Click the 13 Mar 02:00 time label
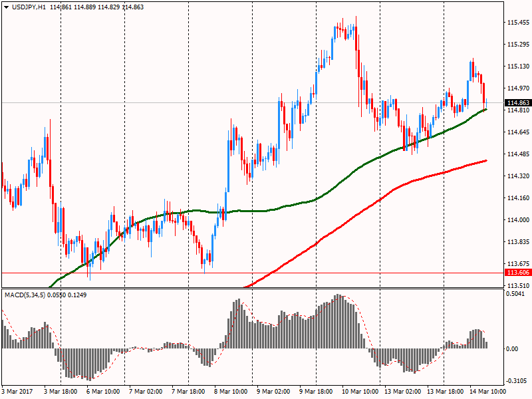Viewport: 532px width, 399px height. pos(403,391)
